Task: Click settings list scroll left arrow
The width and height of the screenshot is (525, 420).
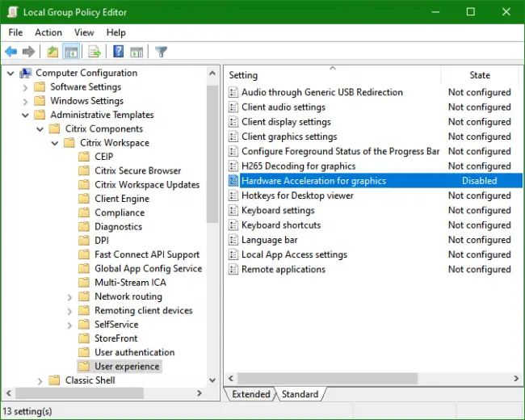Action: [x=231, y=379]
